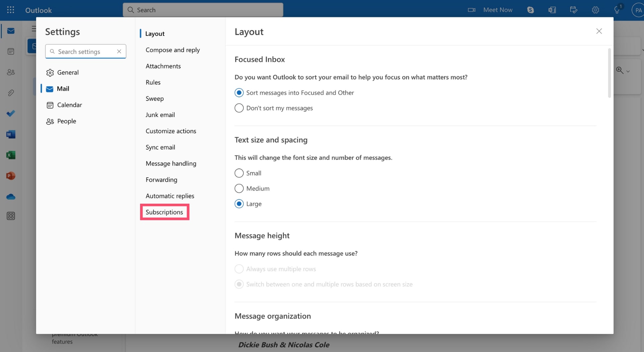
Task: Select Sort messages into Focused and Other
Action: (294, 93)
